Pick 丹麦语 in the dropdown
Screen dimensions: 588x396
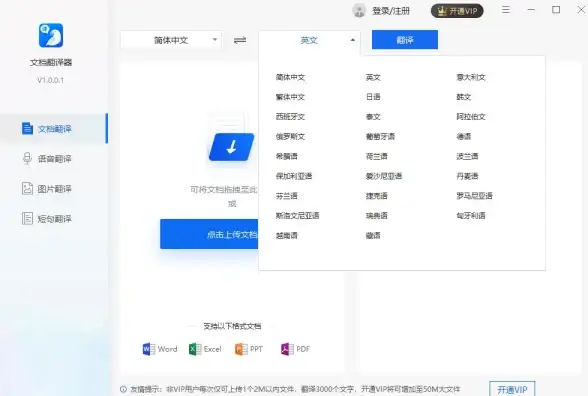(467, 176)
